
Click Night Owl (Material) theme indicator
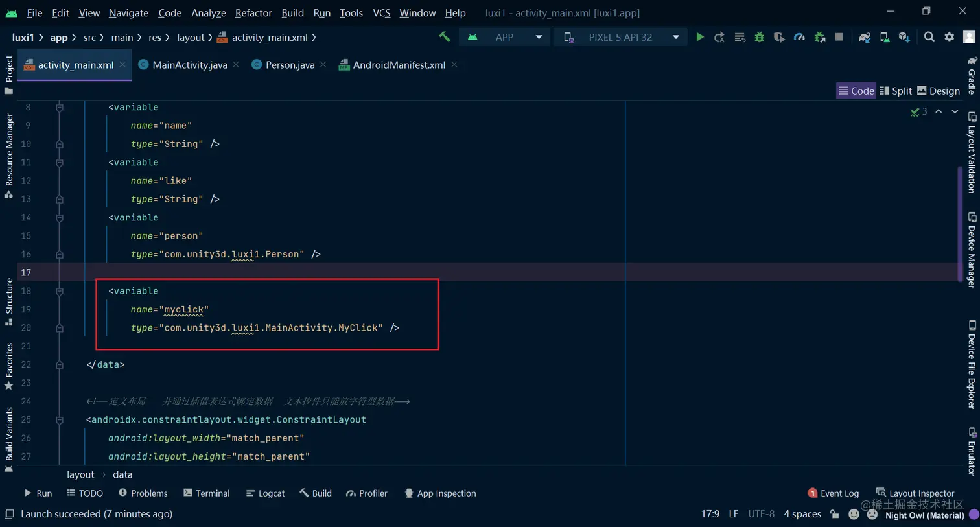coord(925,515)
